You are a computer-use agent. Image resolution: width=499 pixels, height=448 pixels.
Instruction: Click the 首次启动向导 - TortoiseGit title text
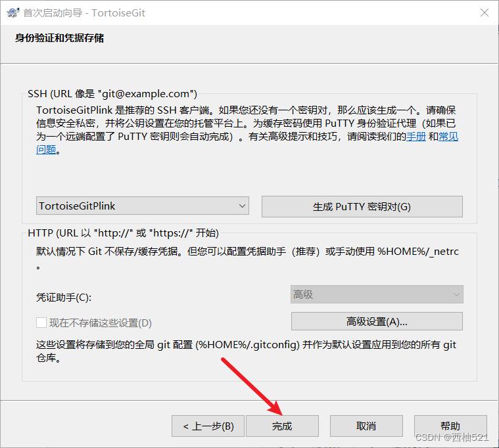click(84, 12)
